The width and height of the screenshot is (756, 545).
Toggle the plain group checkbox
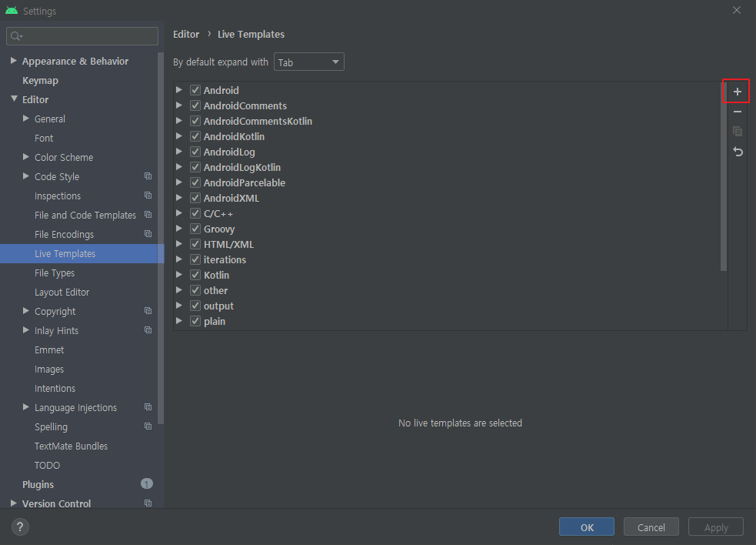pyautogui.click(x=195, y=321)
